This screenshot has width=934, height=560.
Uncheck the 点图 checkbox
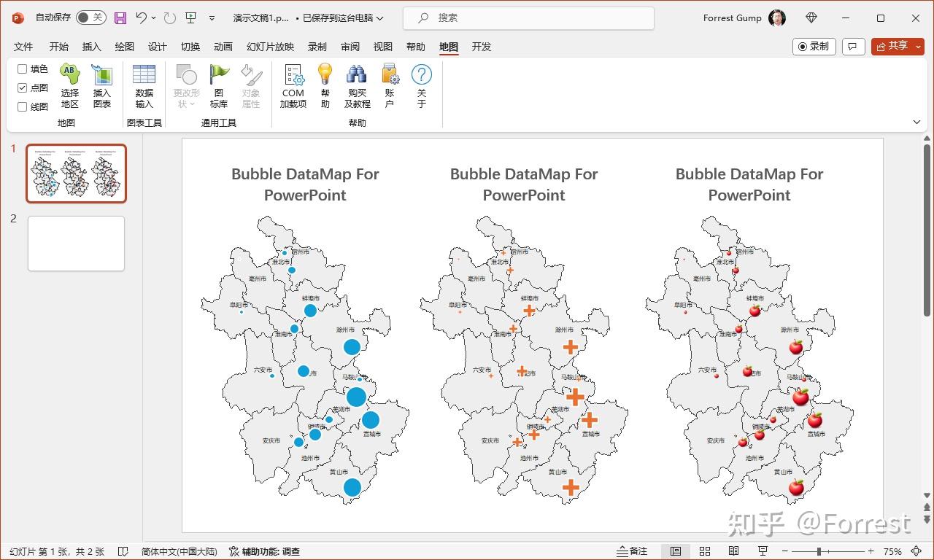[22, 87]
